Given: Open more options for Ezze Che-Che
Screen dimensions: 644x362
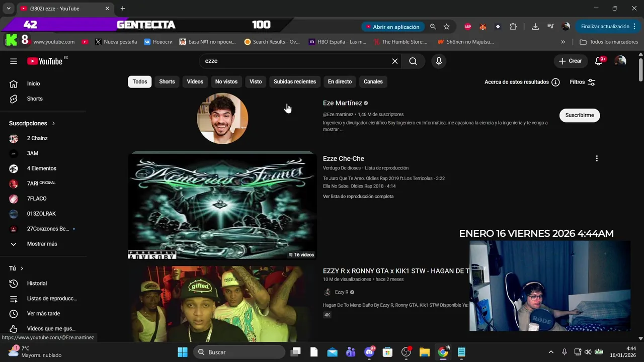Looking at the screenshot, I should [597, 158].
